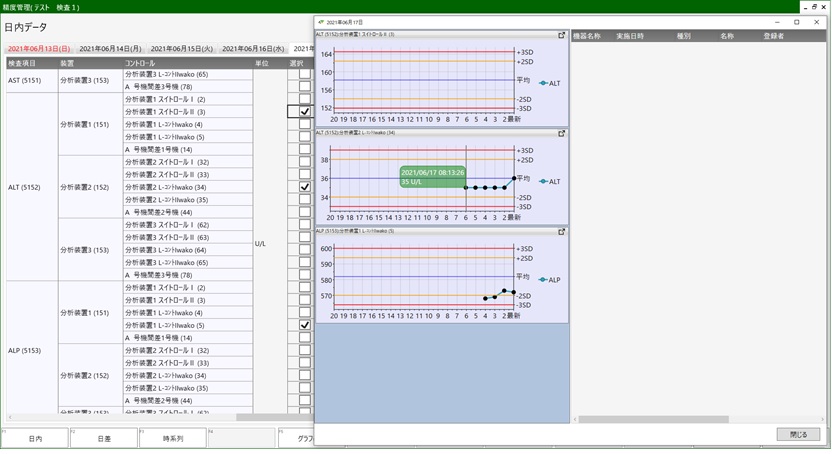Click the 閉じる button in chart window

click(x=798, y=434)
